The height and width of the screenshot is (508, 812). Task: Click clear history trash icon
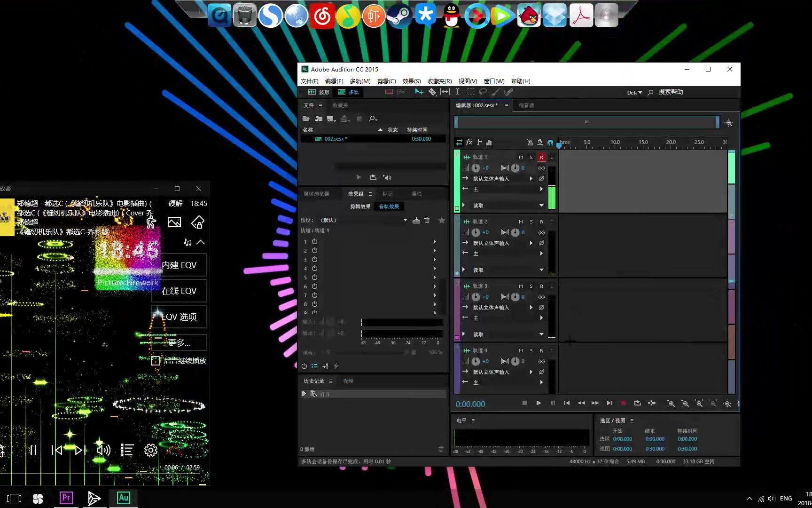click(x=441, y=449)
